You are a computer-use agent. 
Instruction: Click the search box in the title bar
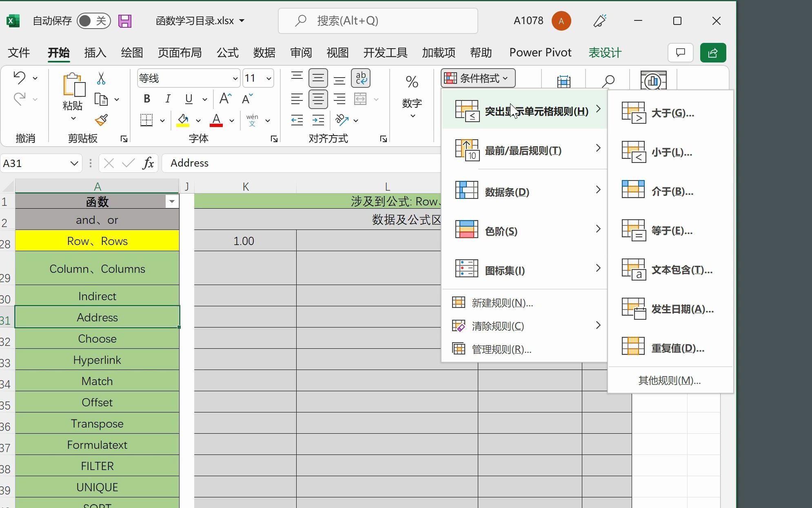coord(378,21)
